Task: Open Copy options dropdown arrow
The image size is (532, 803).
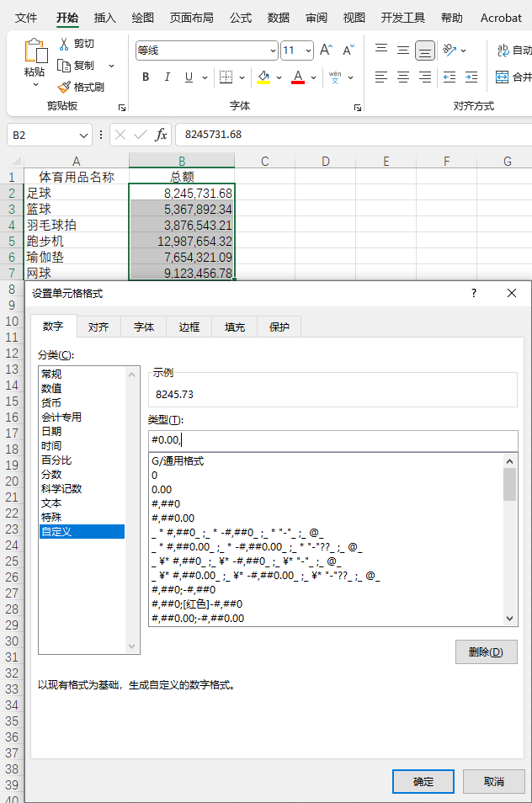Action: click(x=111, y=66)
